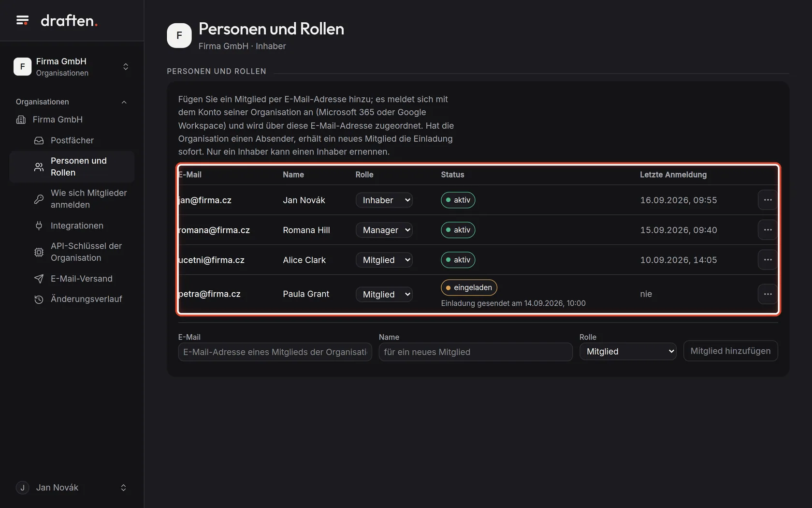Click the name Jan Novák in the table

point(304,200)
